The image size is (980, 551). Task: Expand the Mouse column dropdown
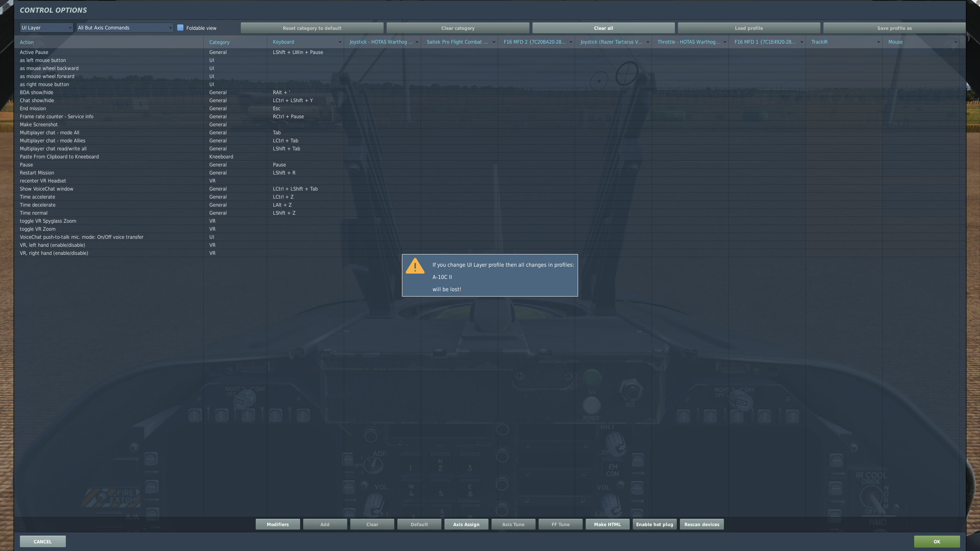[x=955, y=42]
